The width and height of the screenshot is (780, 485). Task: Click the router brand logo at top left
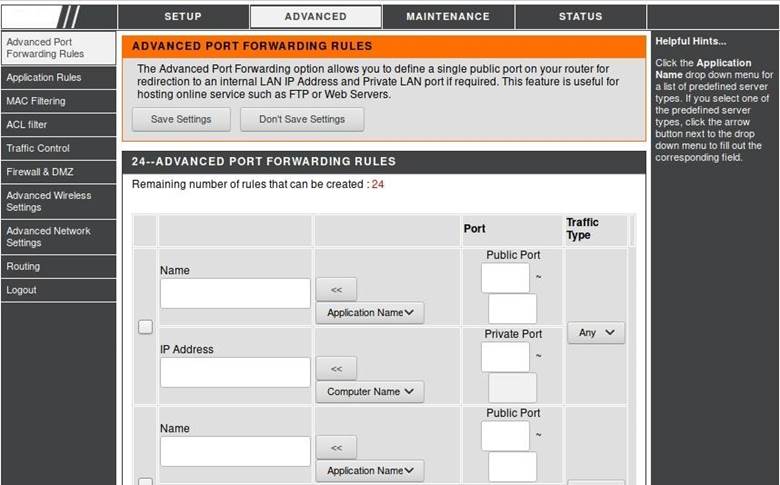59,16
